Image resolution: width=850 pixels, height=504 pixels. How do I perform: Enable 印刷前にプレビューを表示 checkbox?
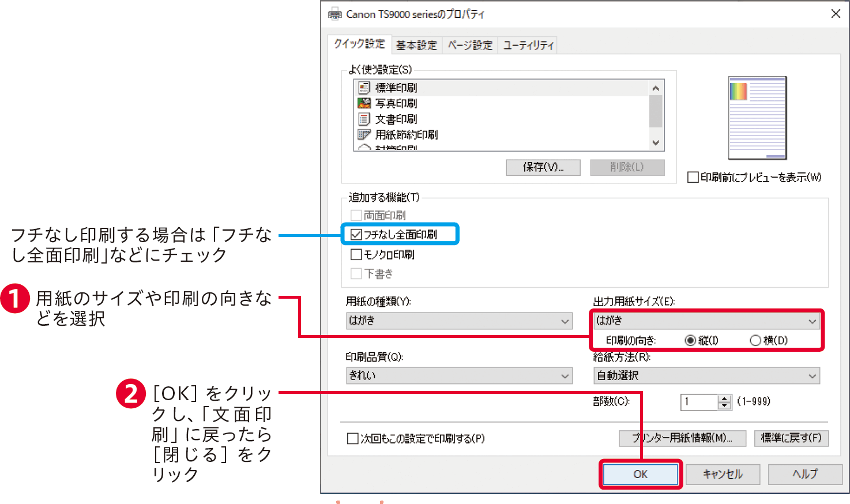coord(693,177)
